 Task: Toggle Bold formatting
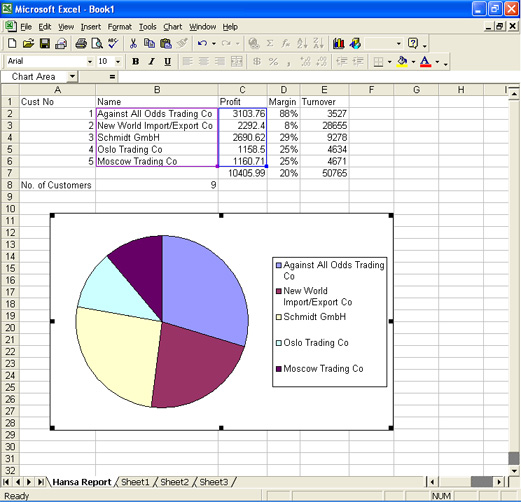point(135,61)
